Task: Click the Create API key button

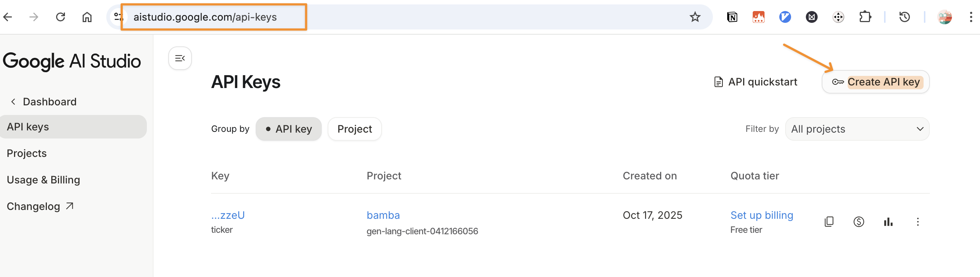Action: pos(875,82)
